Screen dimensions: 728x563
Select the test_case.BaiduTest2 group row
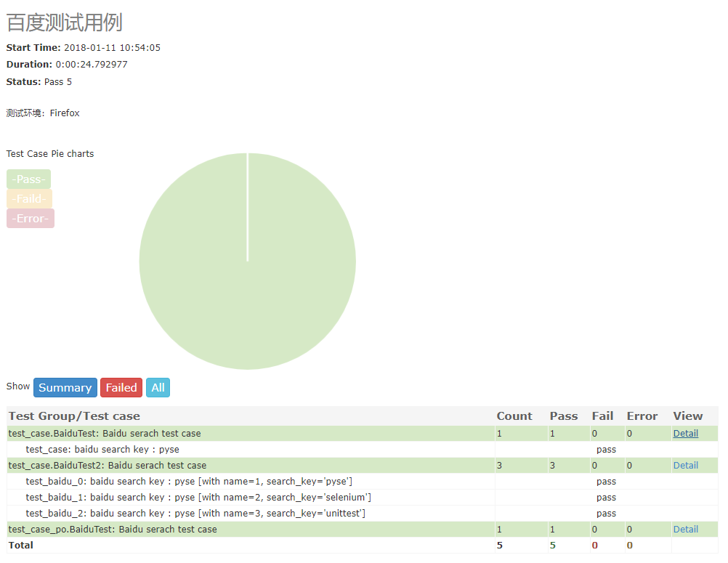[362, 466]
